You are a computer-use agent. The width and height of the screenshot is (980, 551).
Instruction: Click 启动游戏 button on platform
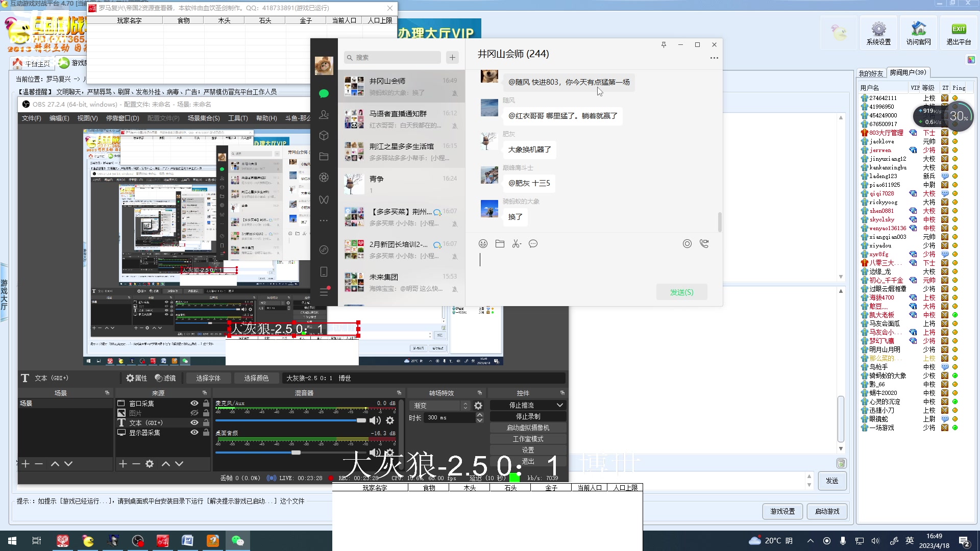[x=827, y=511]
